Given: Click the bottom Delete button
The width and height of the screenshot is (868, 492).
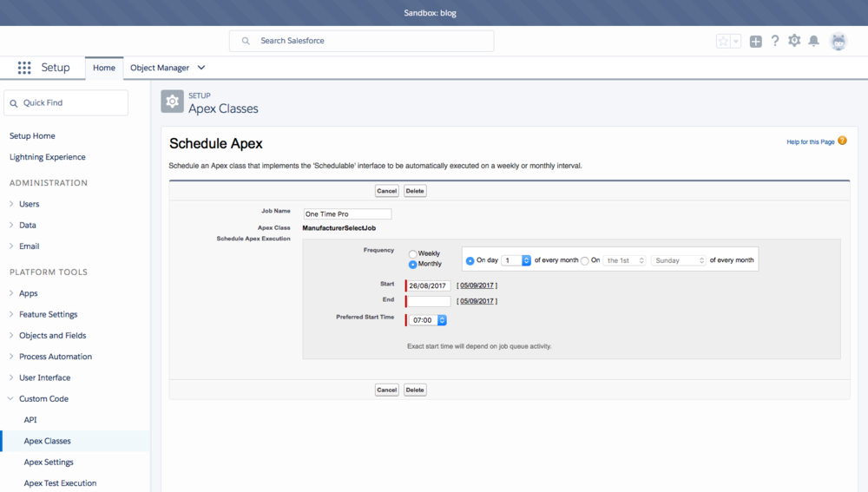Looking at the screenshot, I should (415, 390).
